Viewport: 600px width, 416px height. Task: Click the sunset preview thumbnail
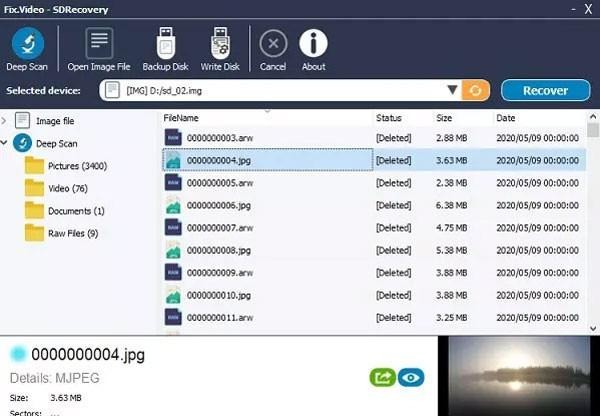click(518, 375)
